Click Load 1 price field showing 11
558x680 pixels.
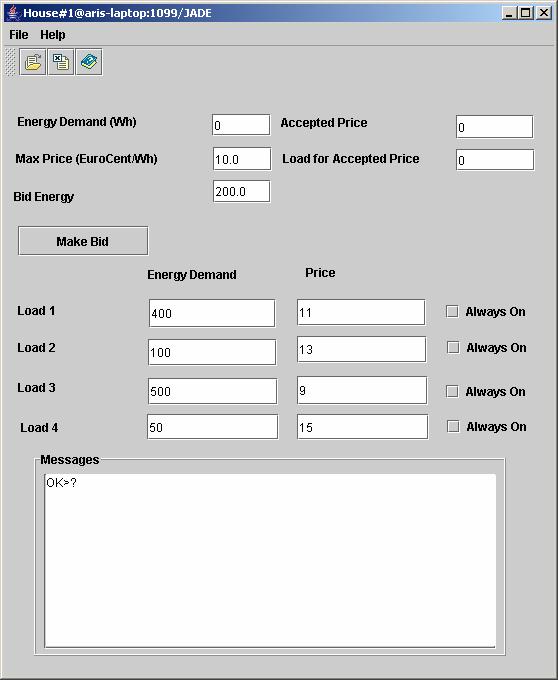click(x=361, y=312)
